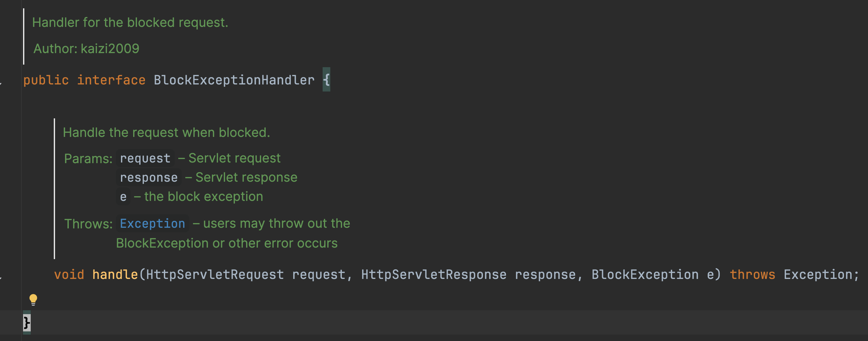Click 'Author: kaizi2009' doc line
This screenshot has width=868, height=341.
pos(86,49)
